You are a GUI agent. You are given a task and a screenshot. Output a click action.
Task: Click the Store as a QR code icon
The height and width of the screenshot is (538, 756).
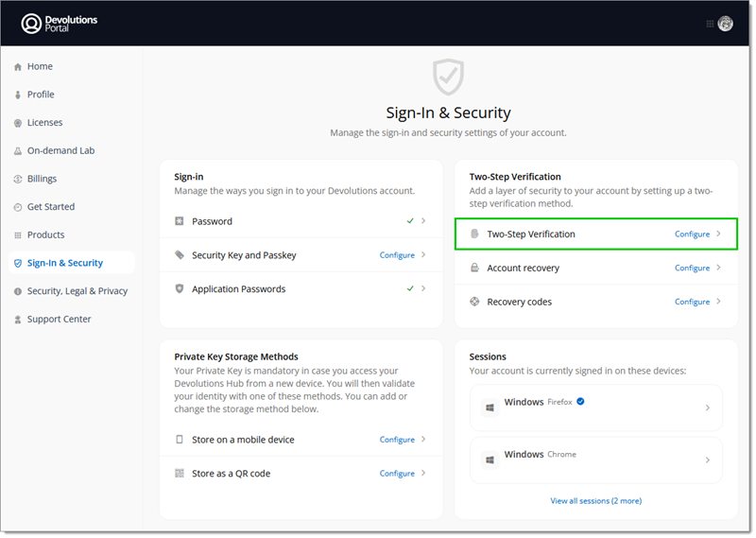point(179,474)
